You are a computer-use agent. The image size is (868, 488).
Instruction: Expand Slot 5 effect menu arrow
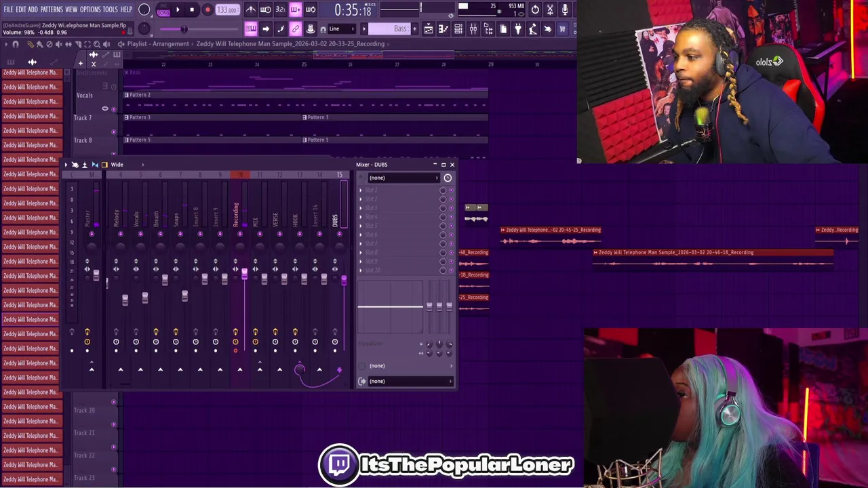click(x=360, y=225)
